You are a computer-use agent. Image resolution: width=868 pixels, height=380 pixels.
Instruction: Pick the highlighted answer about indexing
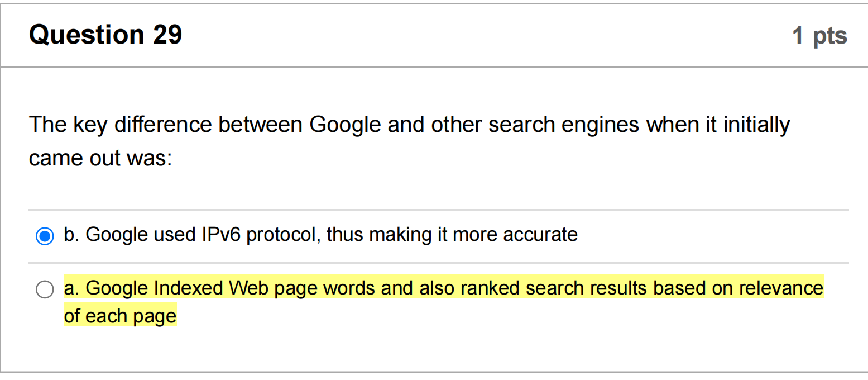click(x=391, y=288)
